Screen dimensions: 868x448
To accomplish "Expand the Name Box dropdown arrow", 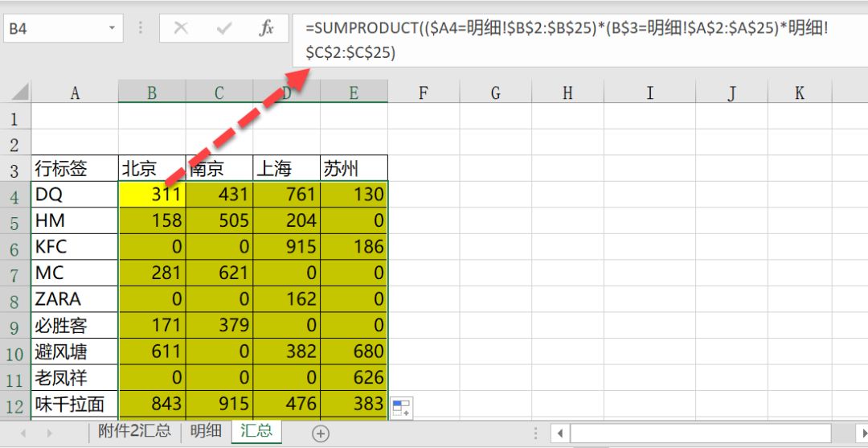I will coord(113,28).
